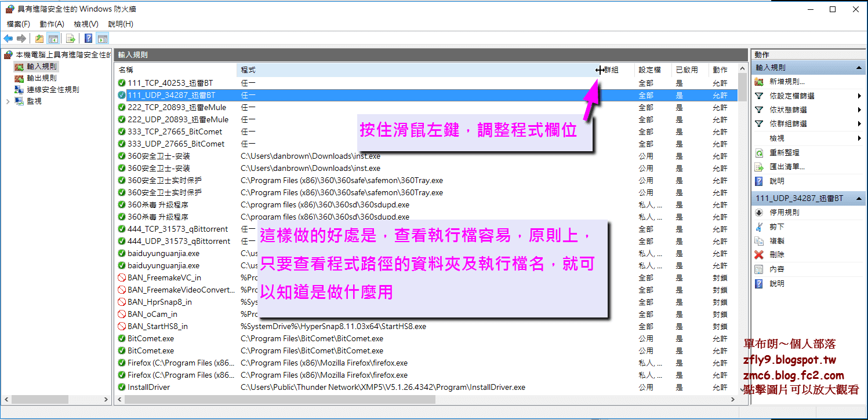This screenshot has width=868, height=420.
Task: Click the red blocked icon of BAN_oCam_in
Action: coord(122,314)
